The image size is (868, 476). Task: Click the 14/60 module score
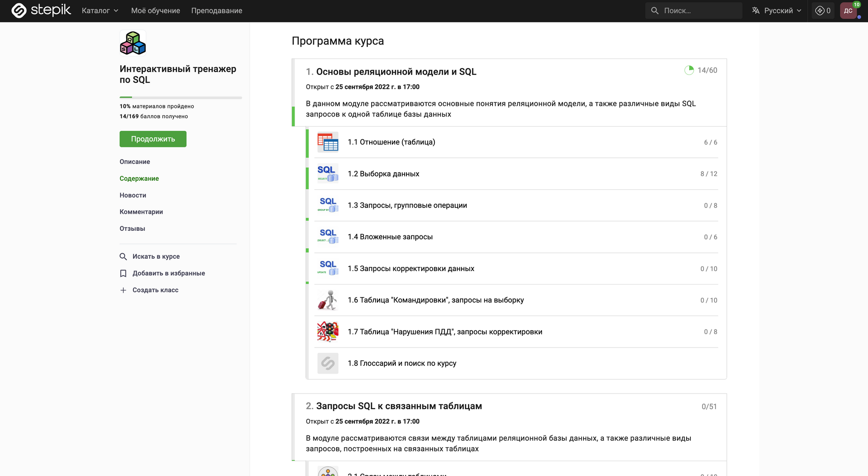tap(707, 70)
